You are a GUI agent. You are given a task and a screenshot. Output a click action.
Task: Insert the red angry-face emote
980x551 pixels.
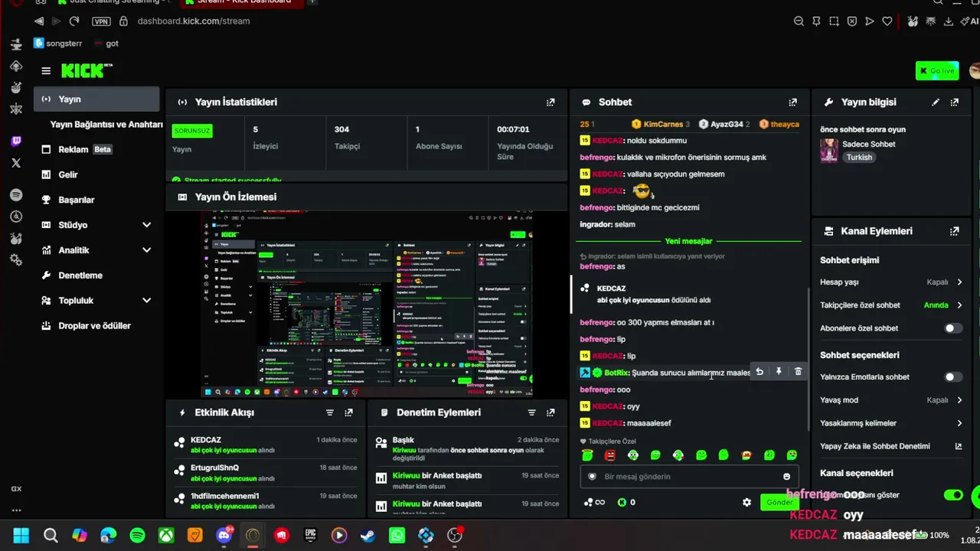click(610, 455)
